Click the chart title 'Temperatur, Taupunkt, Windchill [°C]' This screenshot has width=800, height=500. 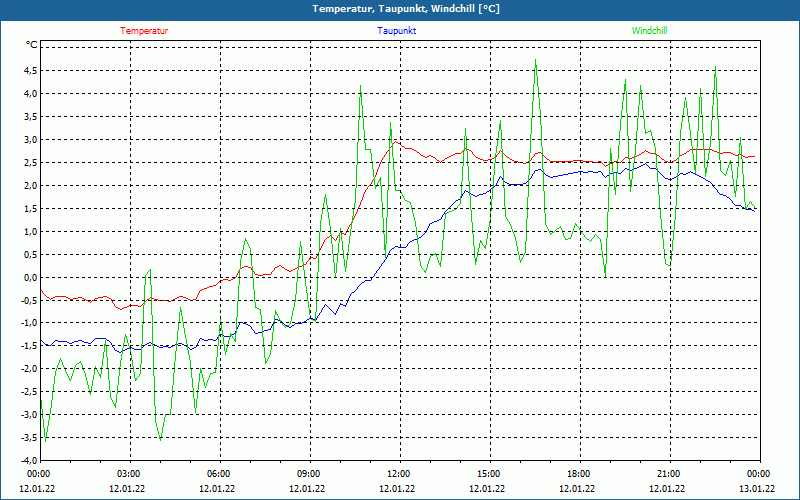[406, 9]
